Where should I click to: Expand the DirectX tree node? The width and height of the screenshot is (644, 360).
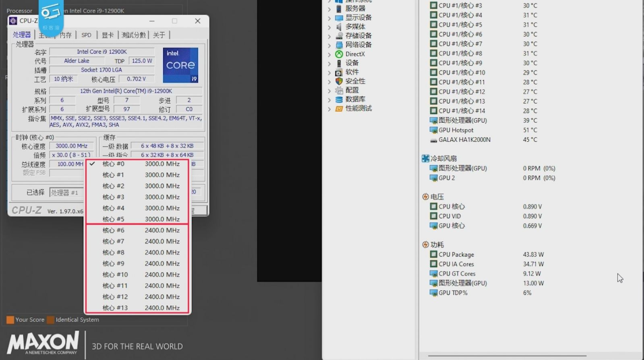coord(329,54)
